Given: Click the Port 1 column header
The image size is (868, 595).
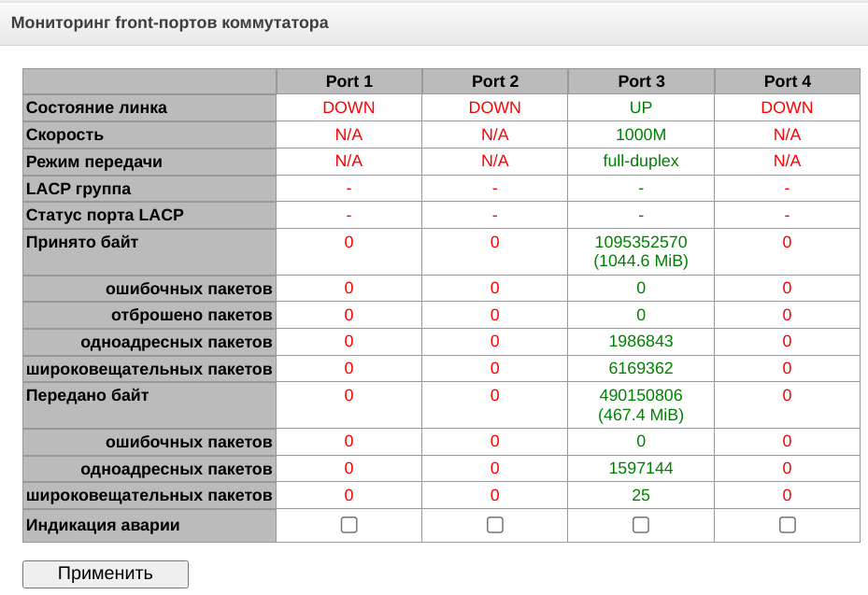Looking at the screenshot, I should tap(349, 81).
